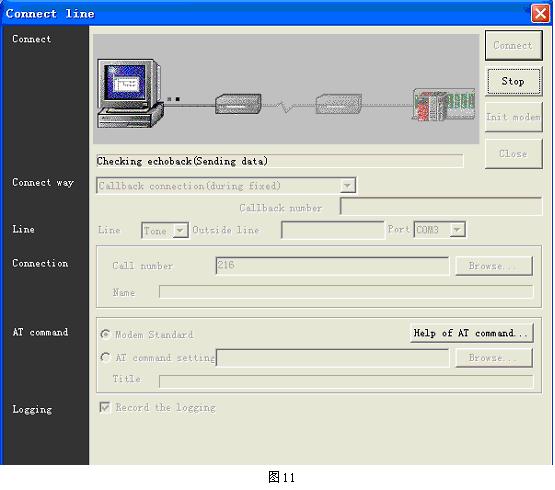Click the Outside line input field
Viewport: 555px width, 490px height.
coord(333,230)
